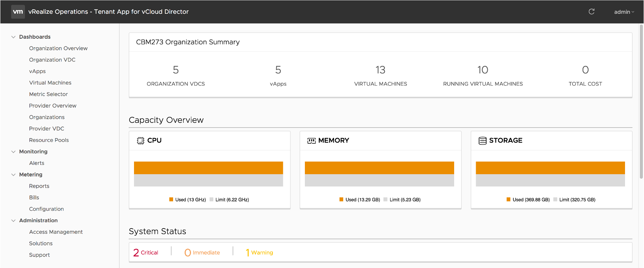Open the admin user dropdown
Screen dimensions: 644x268
coord(624,12)
